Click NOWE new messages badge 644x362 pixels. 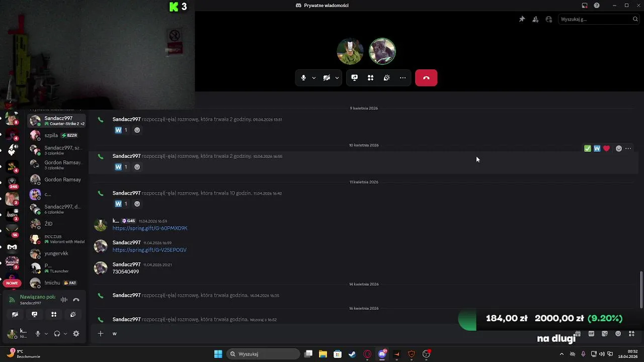tap(12, 283)
